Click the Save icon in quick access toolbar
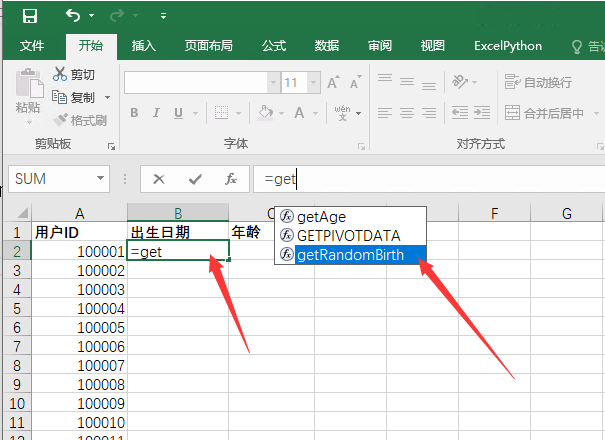605x440 pixels. click(30, 16)
